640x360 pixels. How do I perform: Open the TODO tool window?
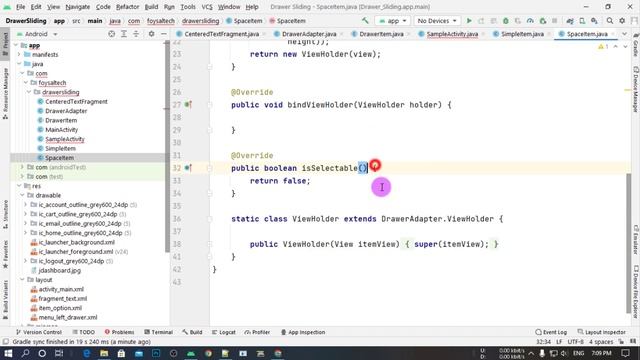84,332
